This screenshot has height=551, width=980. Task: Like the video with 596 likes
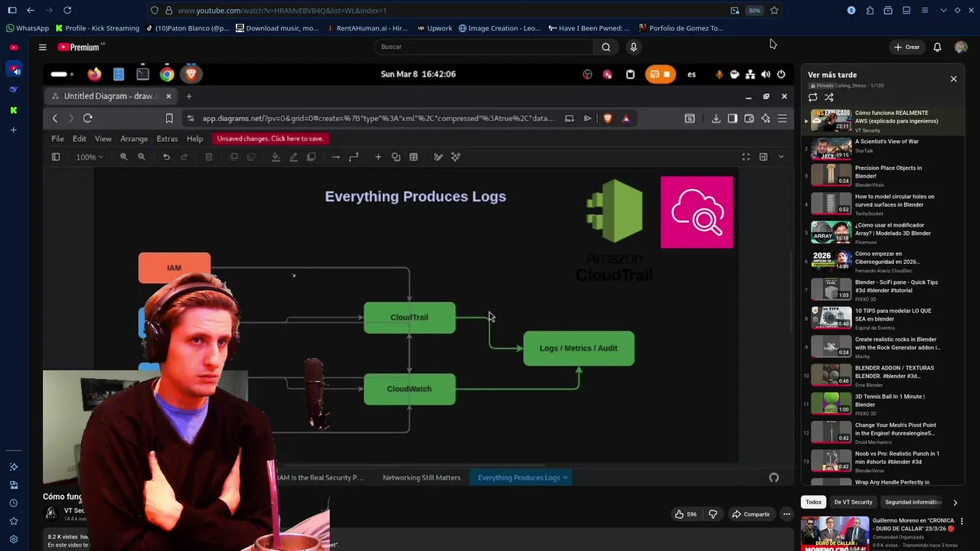pyautogui.click(x=685, y=514)
